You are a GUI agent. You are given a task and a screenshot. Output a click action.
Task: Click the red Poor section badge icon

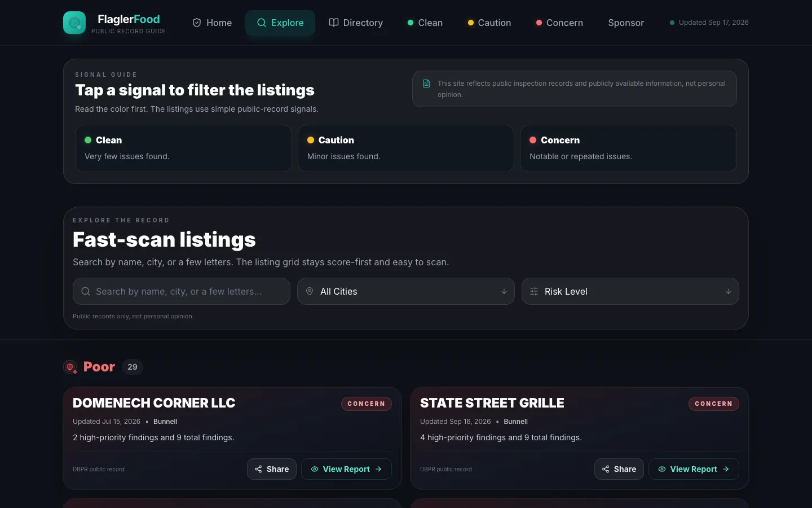pos(70,367)
